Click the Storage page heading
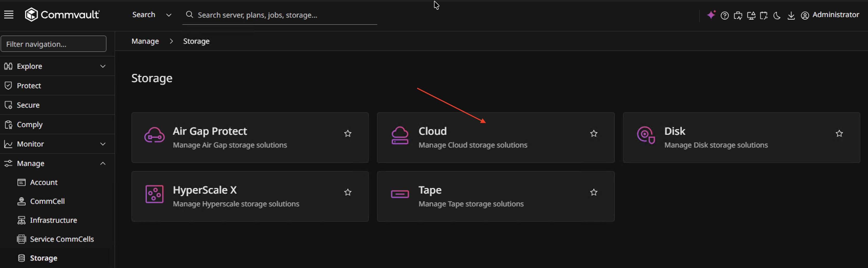Screen dimensions: 868x268 point(152,78)
